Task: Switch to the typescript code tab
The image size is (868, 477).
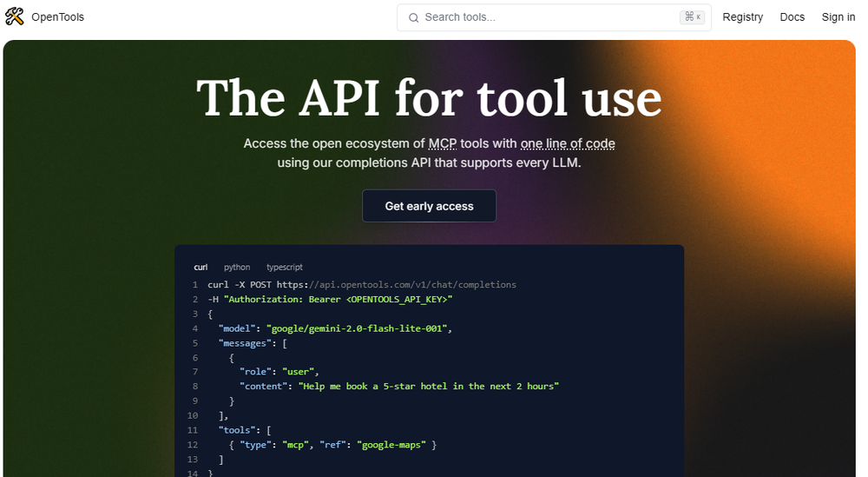Action: tap(285, 267)
